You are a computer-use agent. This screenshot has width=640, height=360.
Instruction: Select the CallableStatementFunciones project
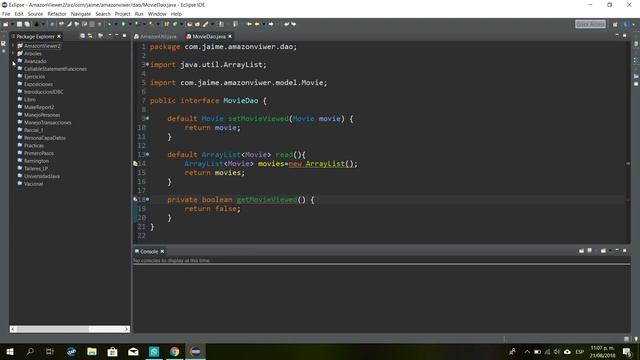coord(55,69)
